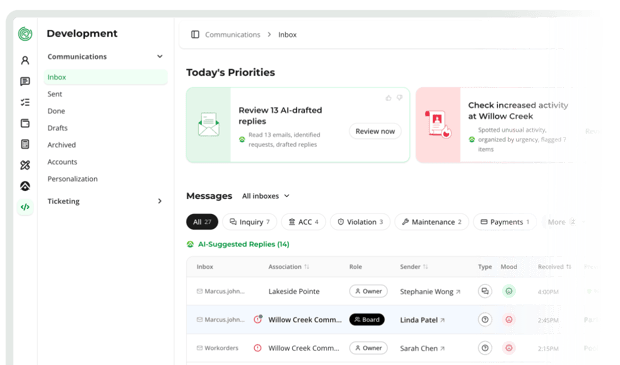Click thumbs down on Review replies card
The width and height of the screenshot is (620, 365).
[x=399, y=98]
